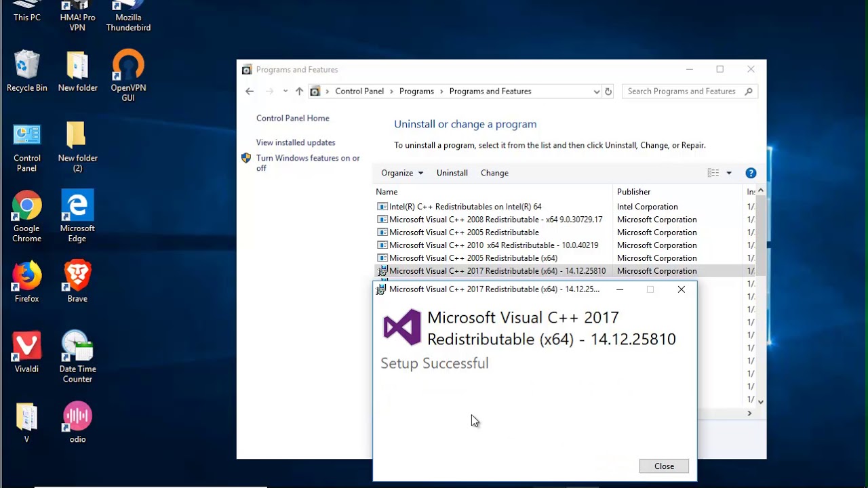Viewport: 868px width, 488px height.
Task: Select the Control Panel desktop icon
Action: [26, 148]
